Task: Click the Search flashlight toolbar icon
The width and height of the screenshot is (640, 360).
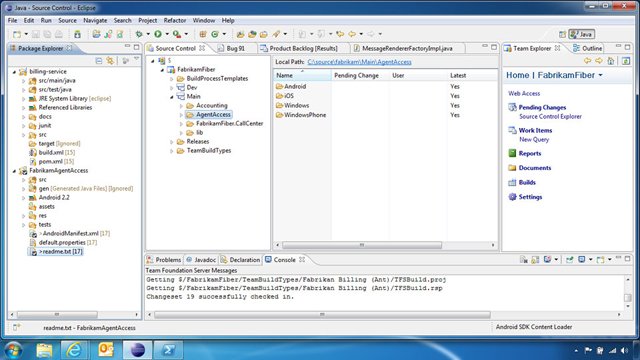Action: click(276, 34)
